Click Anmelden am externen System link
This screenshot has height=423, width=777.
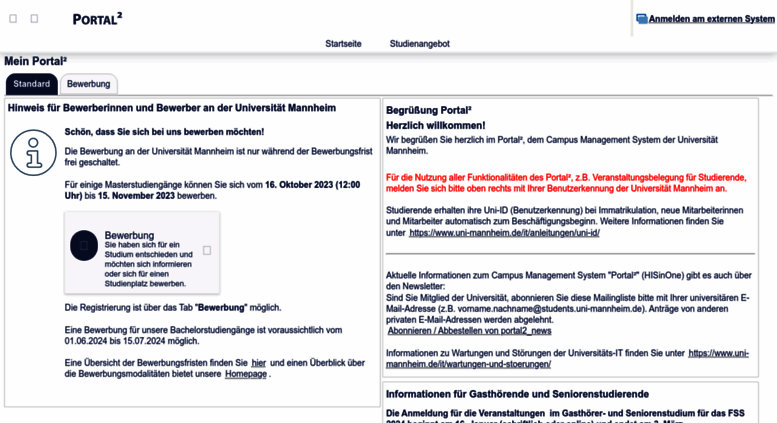(712, 19)
